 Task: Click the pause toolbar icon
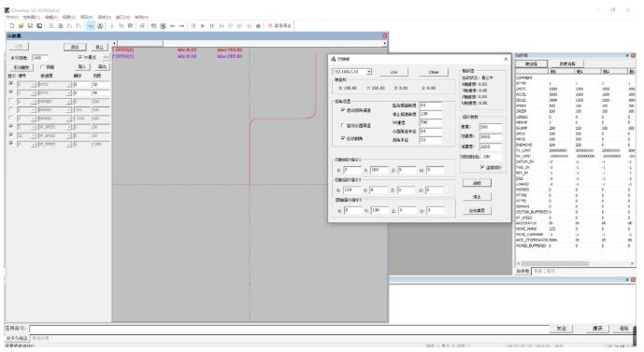pos(212,26)
